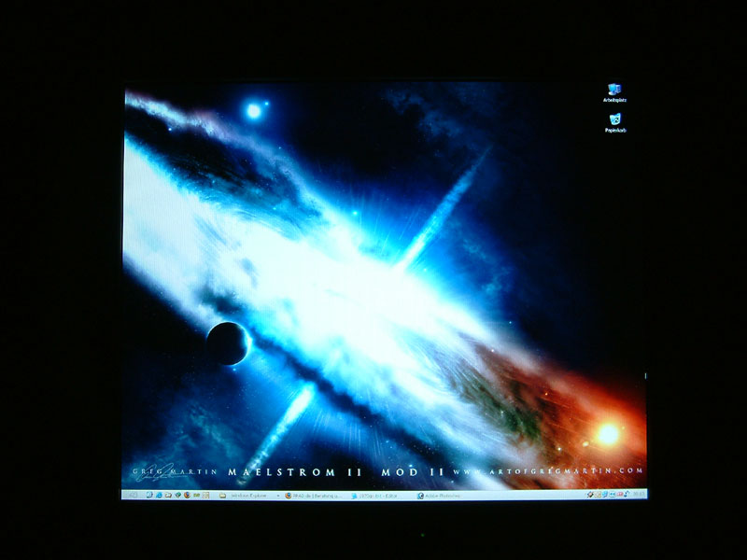The height and width of the screenshot is (560, 747).
Task: Open the volume speaker icon in the tray
Action: click(x=626, y=495)
